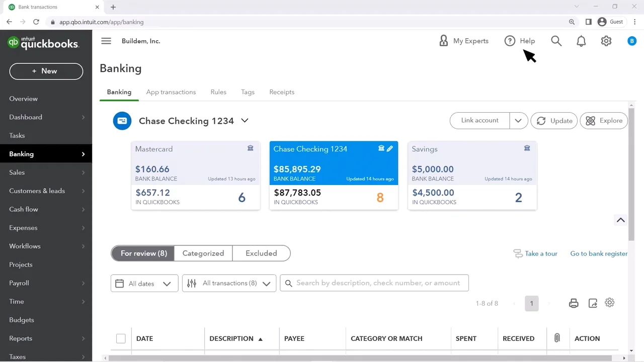Screen dimensions: 644x362
Task: Click the export transactions icon
Action: coord(593,303)
